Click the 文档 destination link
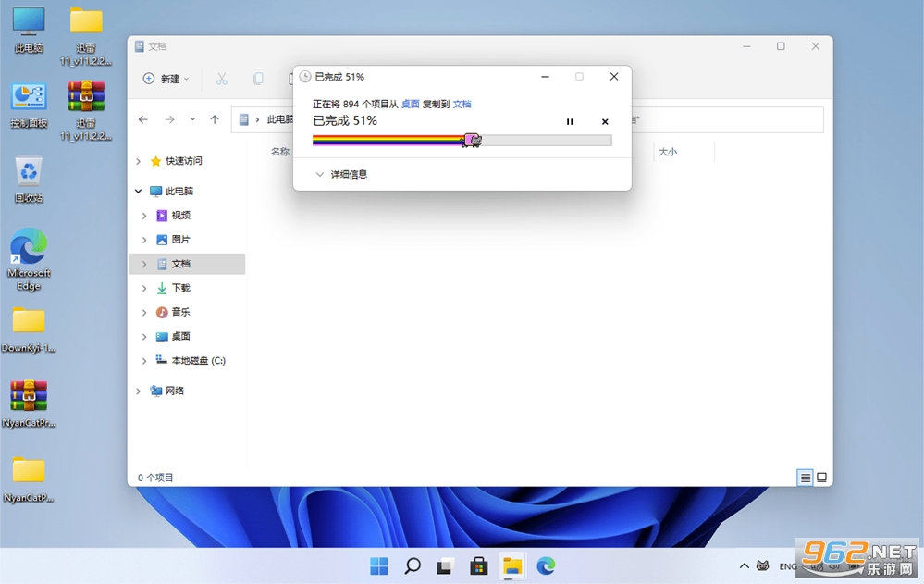Image resolution: width=924 pixels, height=584 pixels. (x=462, y=104)
